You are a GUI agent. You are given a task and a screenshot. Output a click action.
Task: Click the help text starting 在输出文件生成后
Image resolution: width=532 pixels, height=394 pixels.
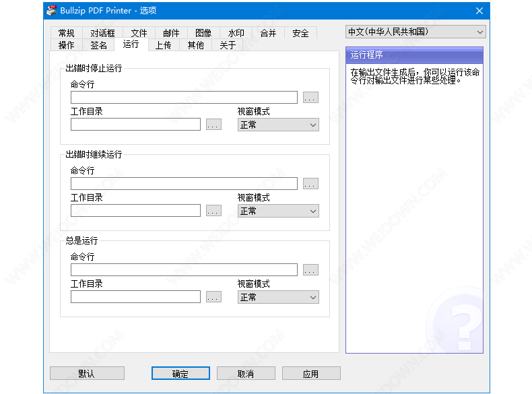point(415,76)
